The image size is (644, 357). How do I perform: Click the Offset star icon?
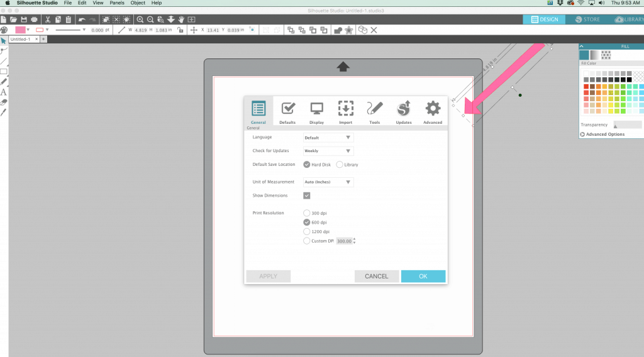point(348,30)
